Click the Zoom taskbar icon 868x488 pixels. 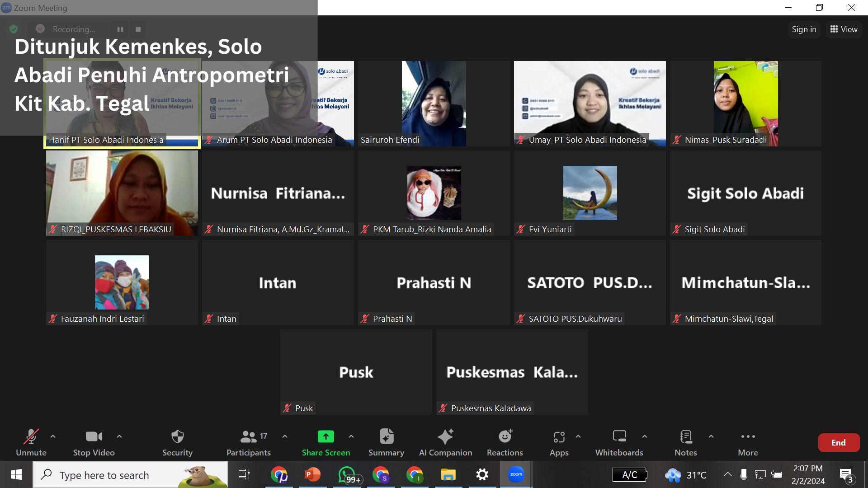(516, 474)
